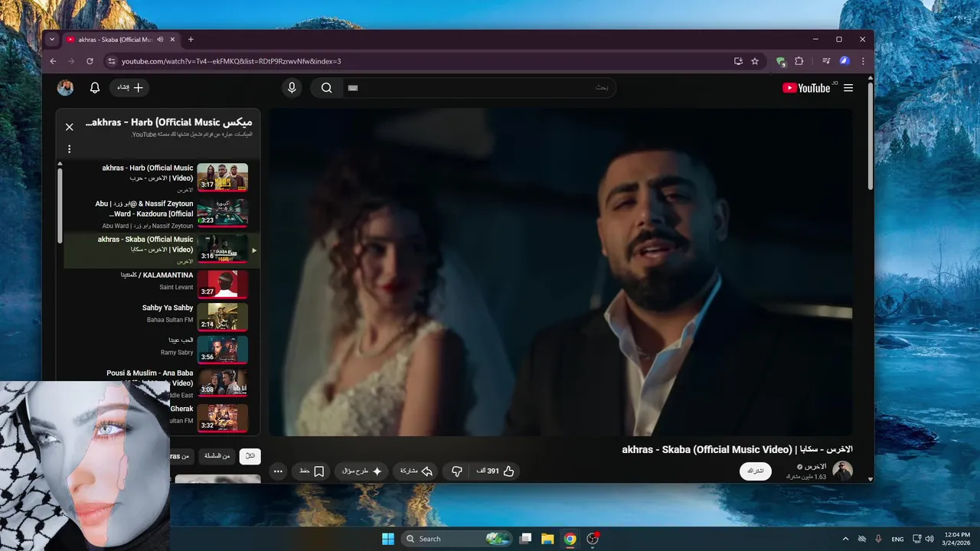
Task: Reload the YouTube page
Action: [x=90, y=61]
